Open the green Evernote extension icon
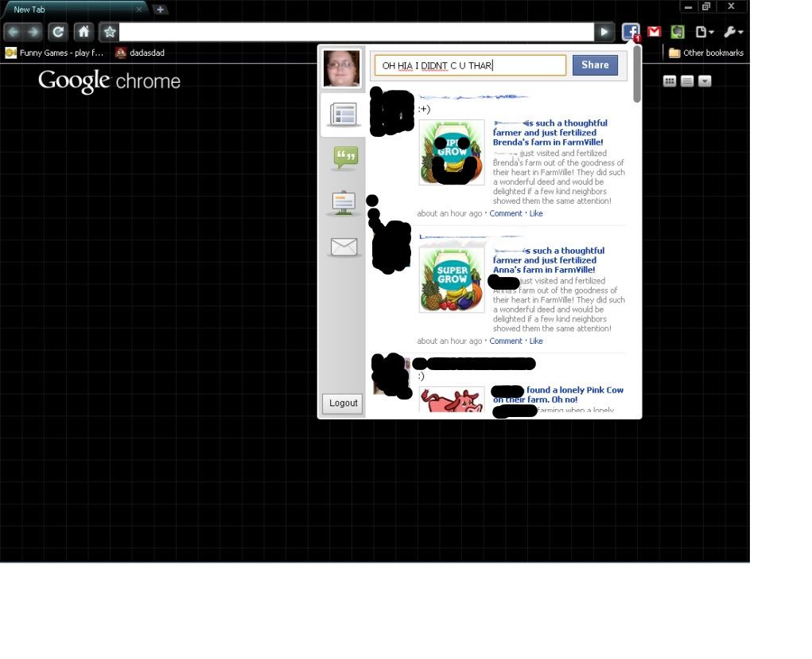The image size is (812, 659). point(678,32)
